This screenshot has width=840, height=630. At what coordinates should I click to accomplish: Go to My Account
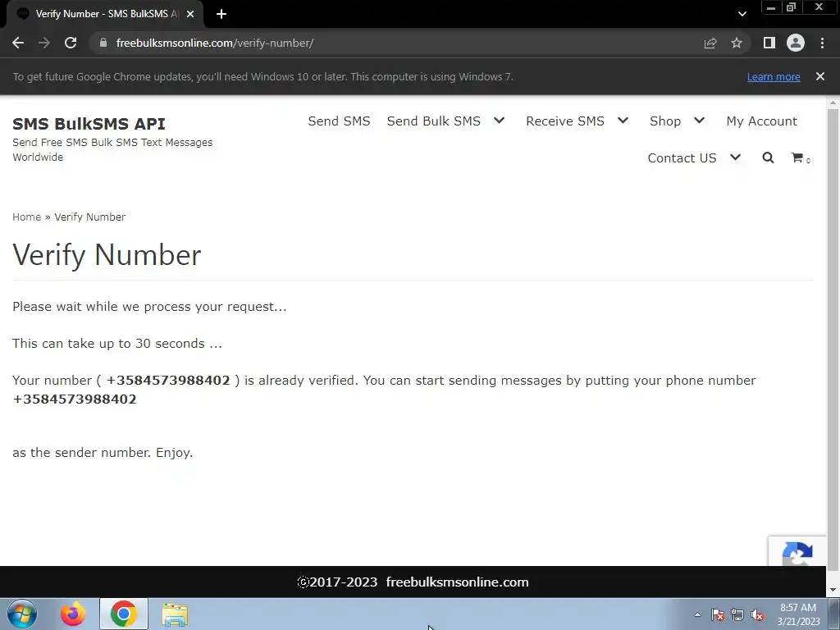tap(762, 121)
